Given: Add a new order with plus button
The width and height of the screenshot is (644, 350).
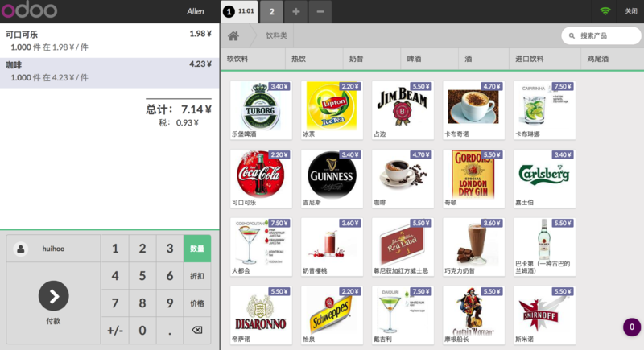Looking at the screenshot, I should [x=295, y=11].
